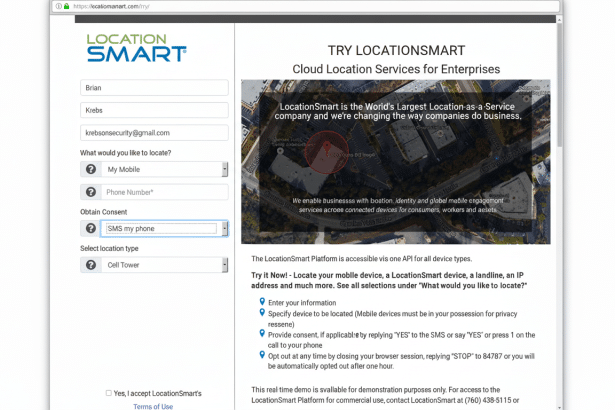Viewport: 615px width, 410px height.
Task: Click the page vertical scrollbar thumb
Action: pyautogui.click(x=560, y=84)
